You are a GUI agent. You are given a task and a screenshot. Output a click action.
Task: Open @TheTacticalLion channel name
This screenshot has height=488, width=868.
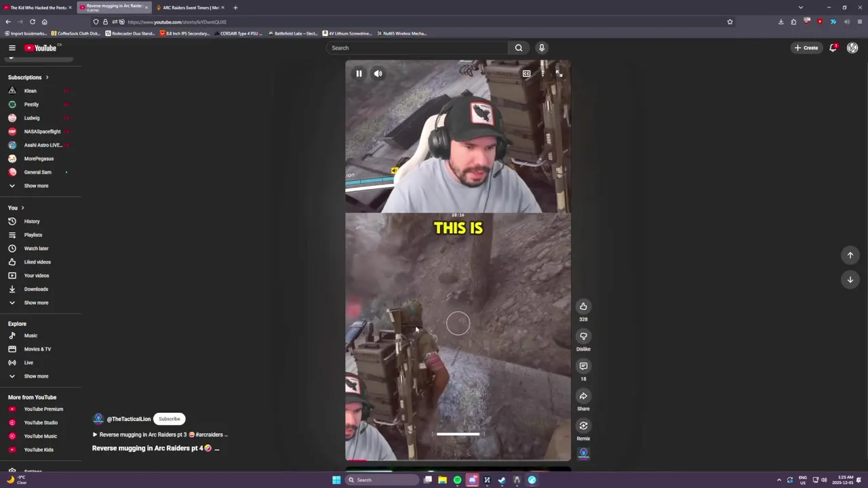[x=128, y=419]
